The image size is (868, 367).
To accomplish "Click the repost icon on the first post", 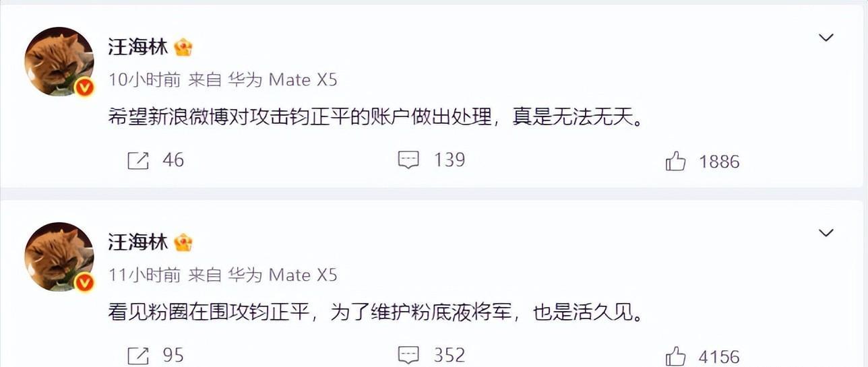I will tap(138, 160).
